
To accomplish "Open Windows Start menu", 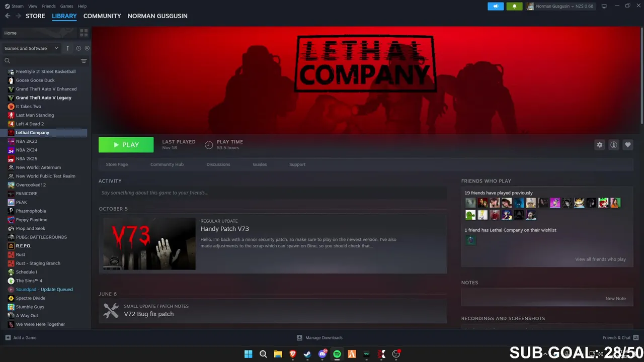I will (x=248, y=354).
